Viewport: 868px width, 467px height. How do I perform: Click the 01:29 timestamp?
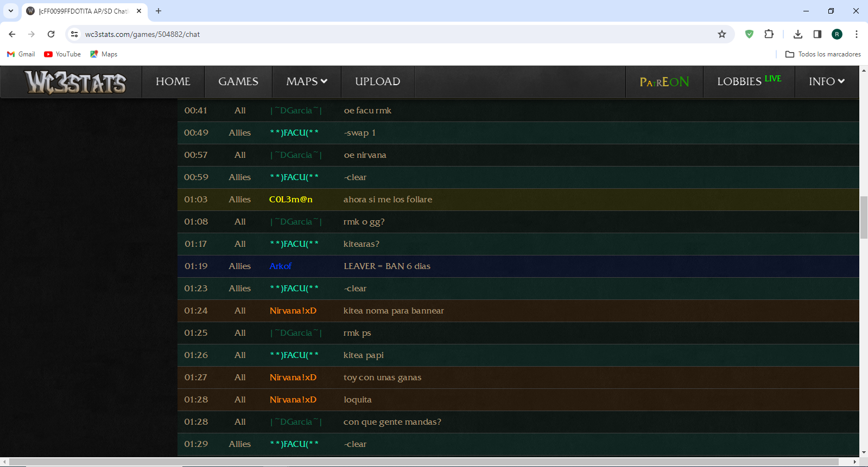coord(196,444)
